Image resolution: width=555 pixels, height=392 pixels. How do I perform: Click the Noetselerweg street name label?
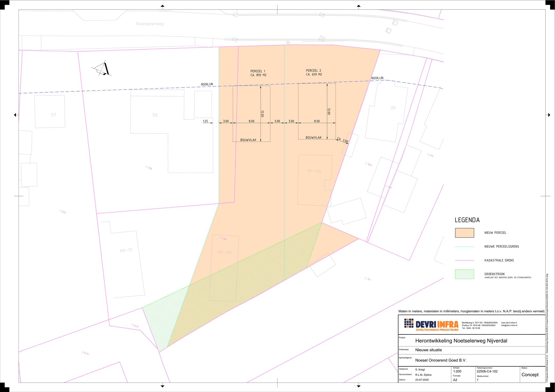150,24
